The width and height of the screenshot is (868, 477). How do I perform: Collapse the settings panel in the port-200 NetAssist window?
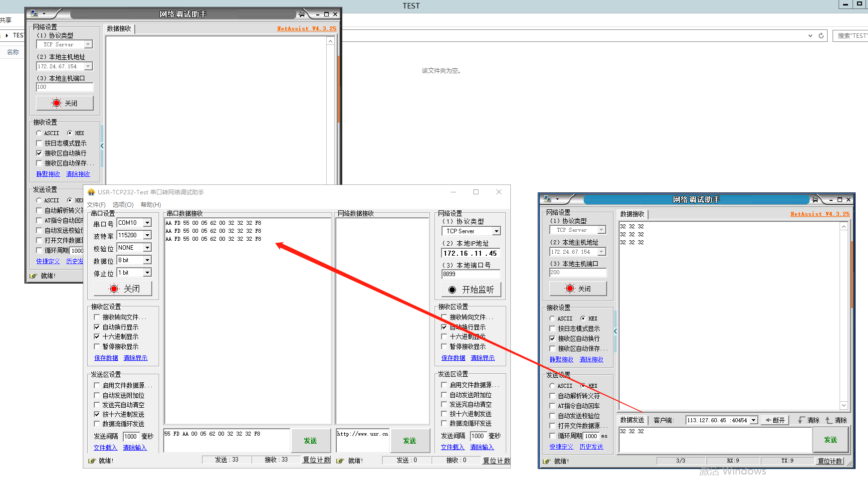tap(615, 331)
